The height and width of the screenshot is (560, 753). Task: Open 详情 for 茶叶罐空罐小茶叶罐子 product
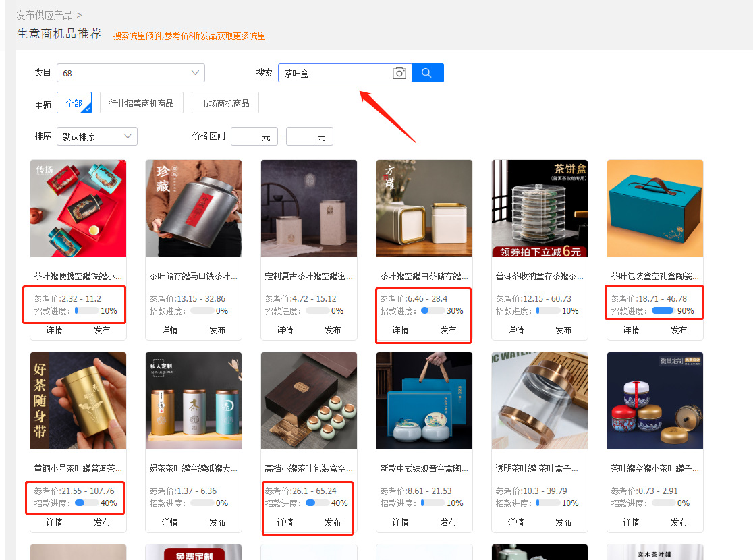(631, 522)
